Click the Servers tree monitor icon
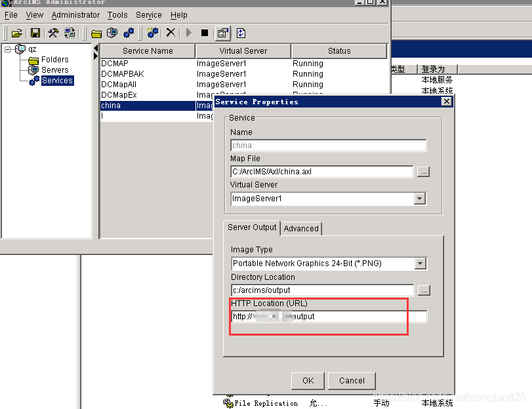This screenshot has height=409, width=532. (33, 70)
